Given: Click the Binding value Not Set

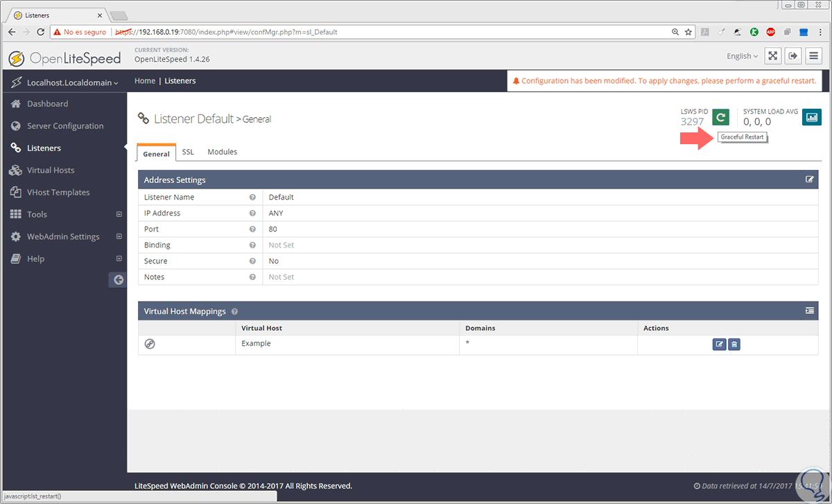Looking at the screenshot, I should point(281,245).
